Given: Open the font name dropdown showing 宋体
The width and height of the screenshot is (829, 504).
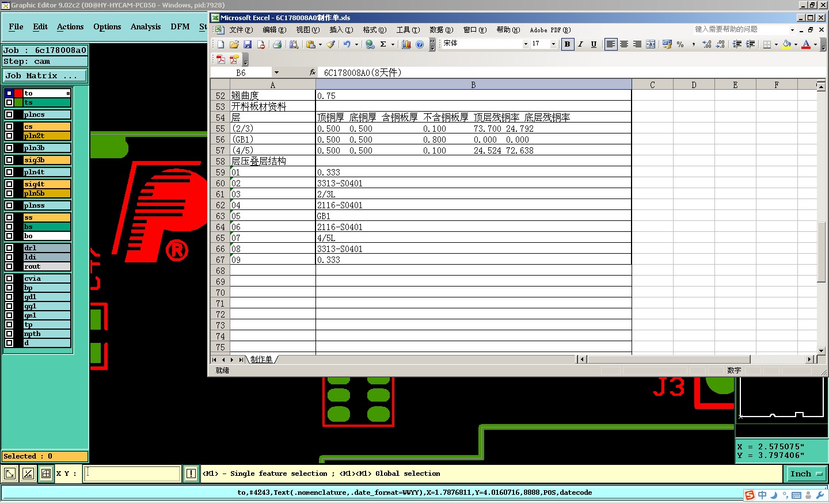Looking at the screenshot, I should 526,44.
